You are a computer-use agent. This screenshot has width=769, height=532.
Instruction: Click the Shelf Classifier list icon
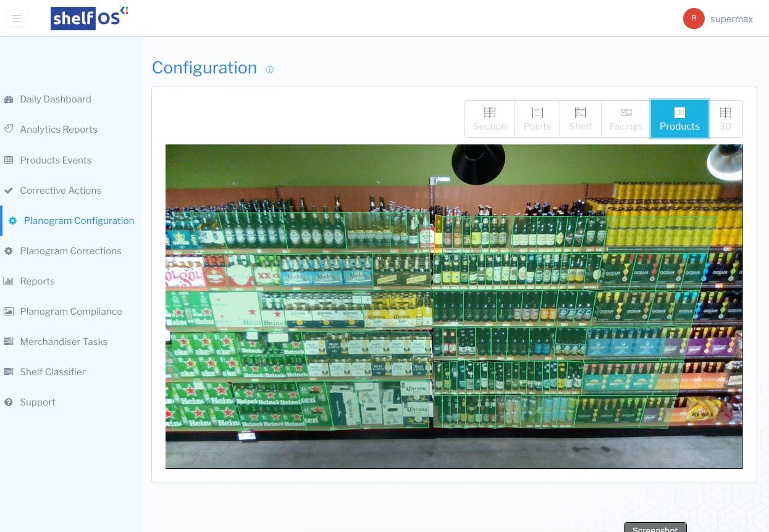pyautogui.click(x=9, y=372)
